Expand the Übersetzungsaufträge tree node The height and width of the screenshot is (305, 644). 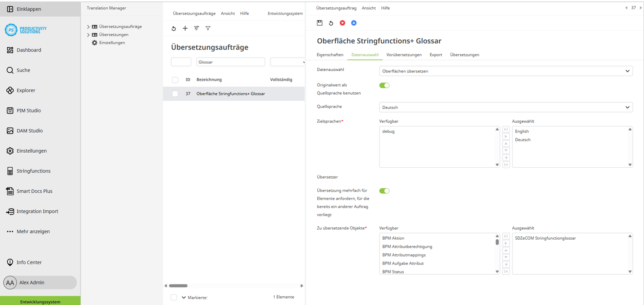click(88, 27)
